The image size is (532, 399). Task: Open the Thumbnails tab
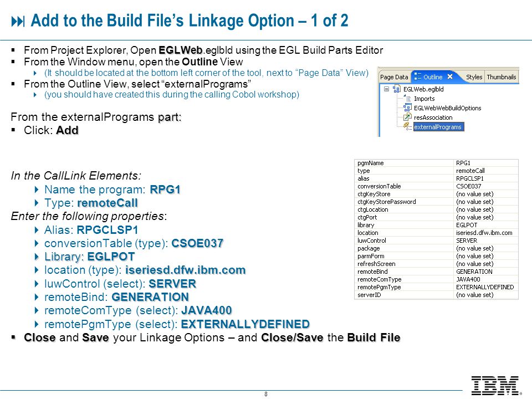point(501,77)
